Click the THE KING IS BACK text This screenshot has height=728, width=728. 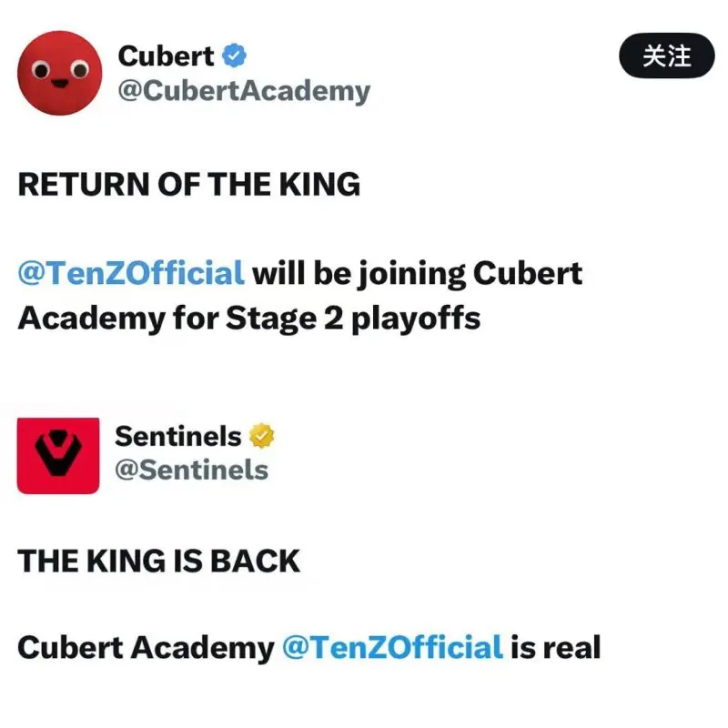pos(159,561)
